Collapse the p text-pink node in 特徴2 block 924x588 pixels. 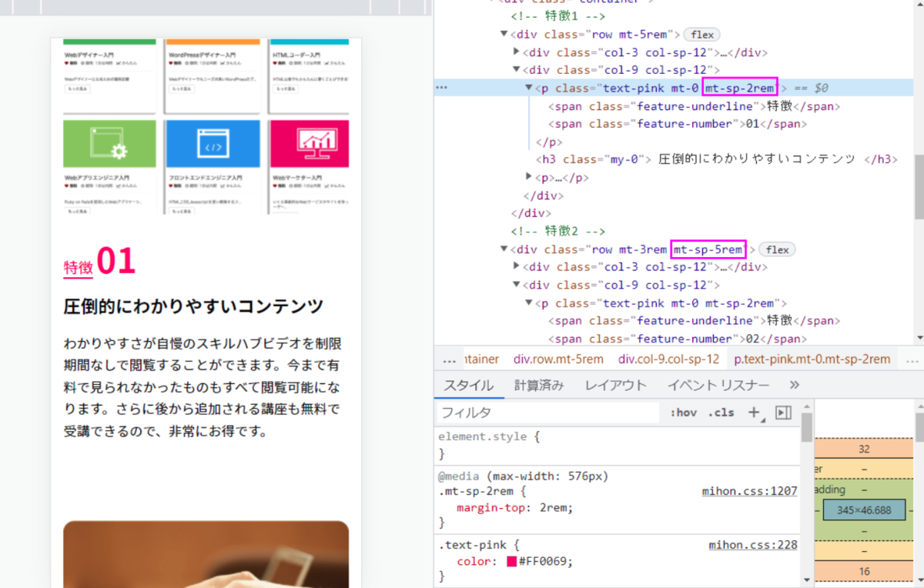529,303
